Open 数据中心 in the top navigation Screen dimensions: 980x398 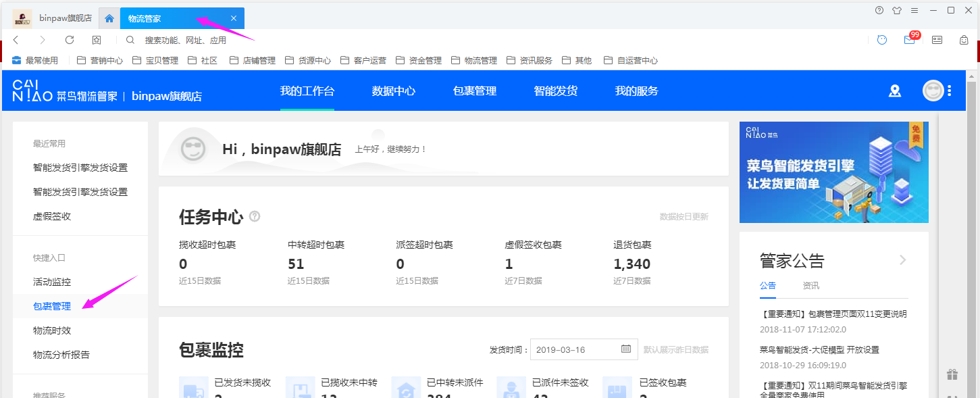[x=394, y=91]
